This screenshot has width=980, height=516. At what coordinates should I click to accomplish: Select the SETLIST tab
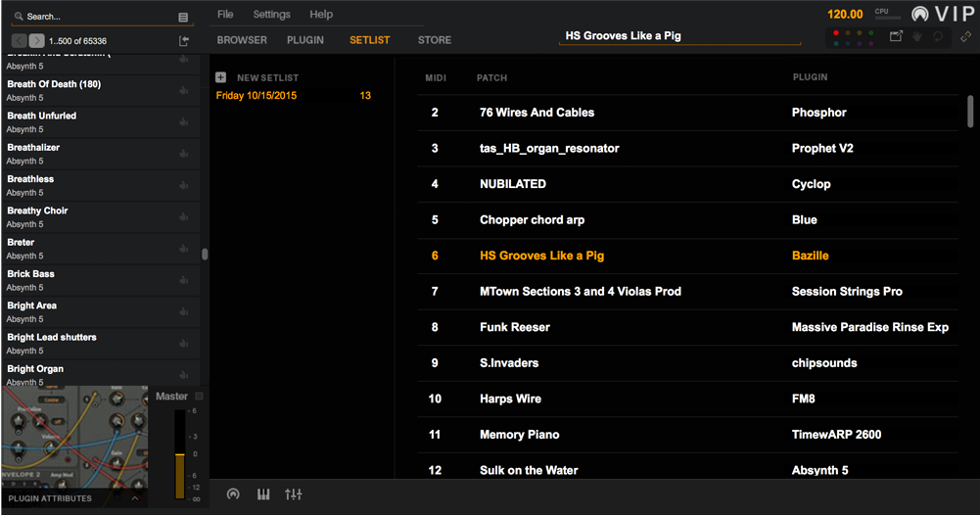coord(369,40)
